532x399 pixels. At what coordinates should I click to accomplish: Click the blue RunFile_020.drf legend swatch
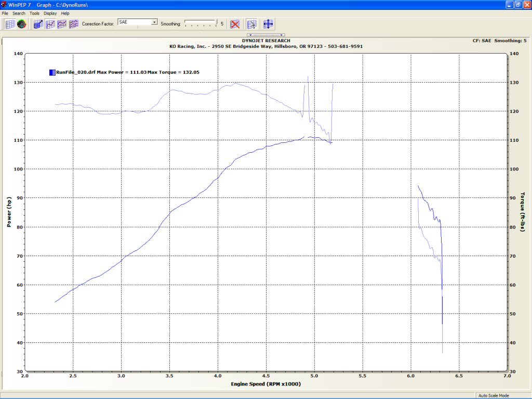click(x=52, y=72)
